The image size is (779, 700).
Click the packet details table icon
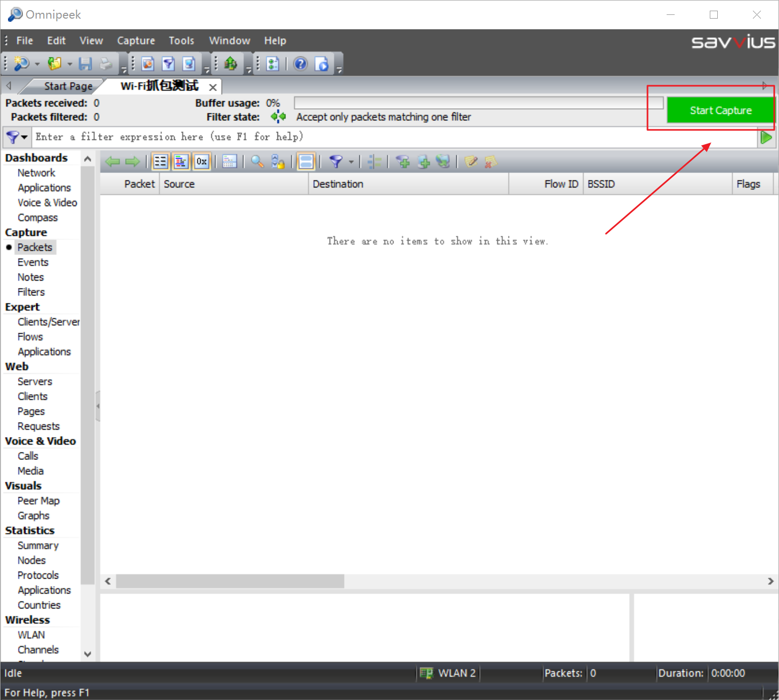(x=229, y=162)
